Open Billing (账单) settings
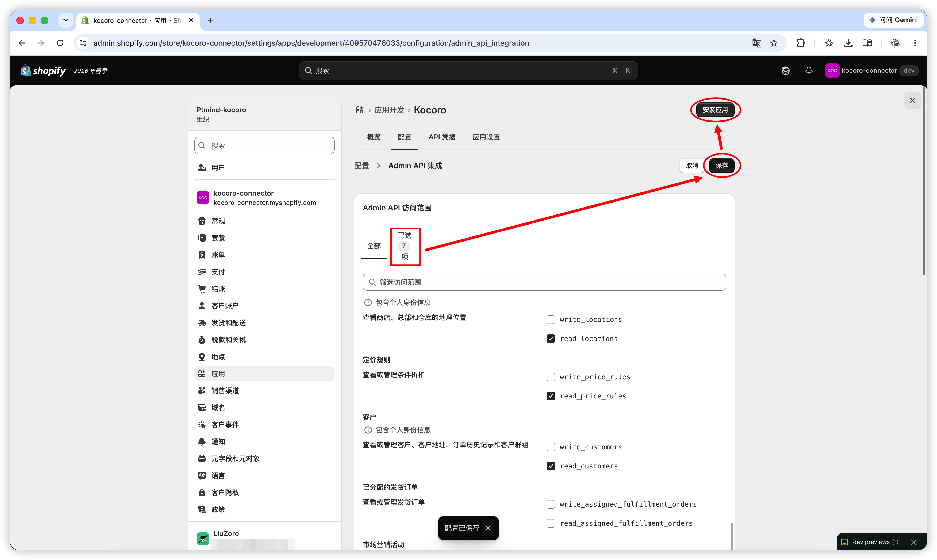 [x=264, y=255]
